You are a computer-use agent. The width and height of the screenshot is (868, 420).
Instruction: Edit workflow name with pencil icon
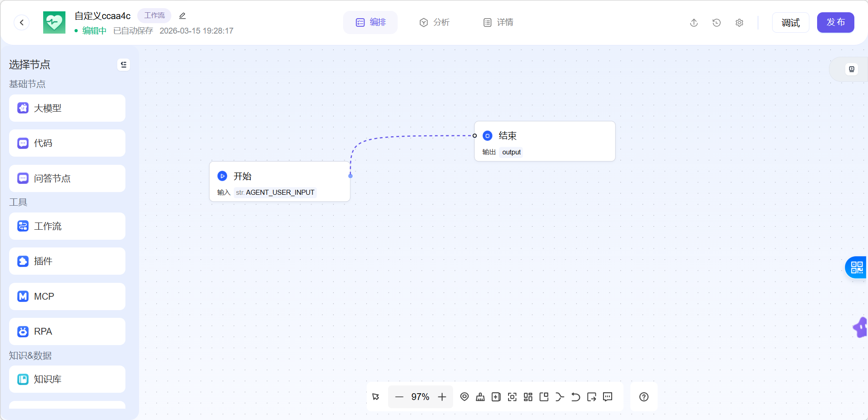182,16
